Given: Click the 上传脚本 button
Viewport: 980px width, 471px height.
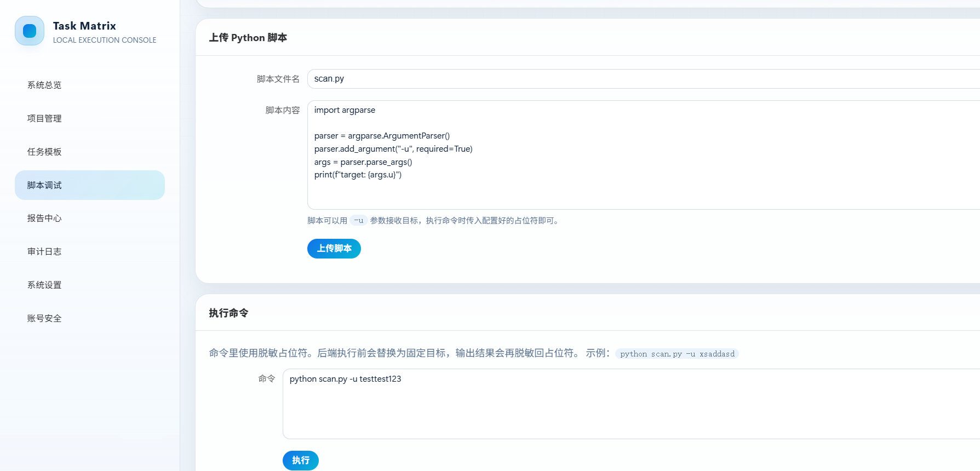Looking at the screenshot, I should tap(334, 249).
